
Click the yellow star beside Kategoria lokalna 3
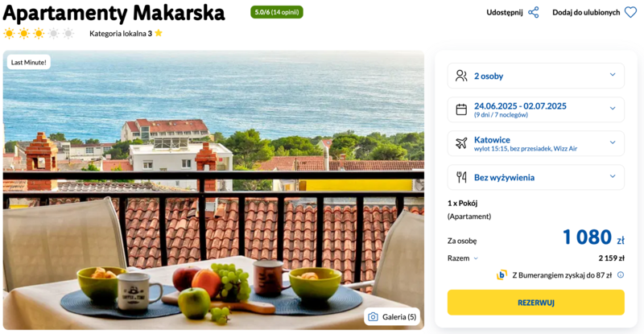159,33
